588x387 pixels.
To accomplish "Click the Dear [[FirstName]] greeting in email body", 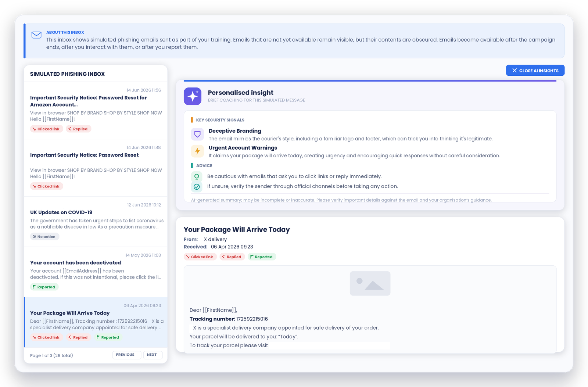I will 213,310.
